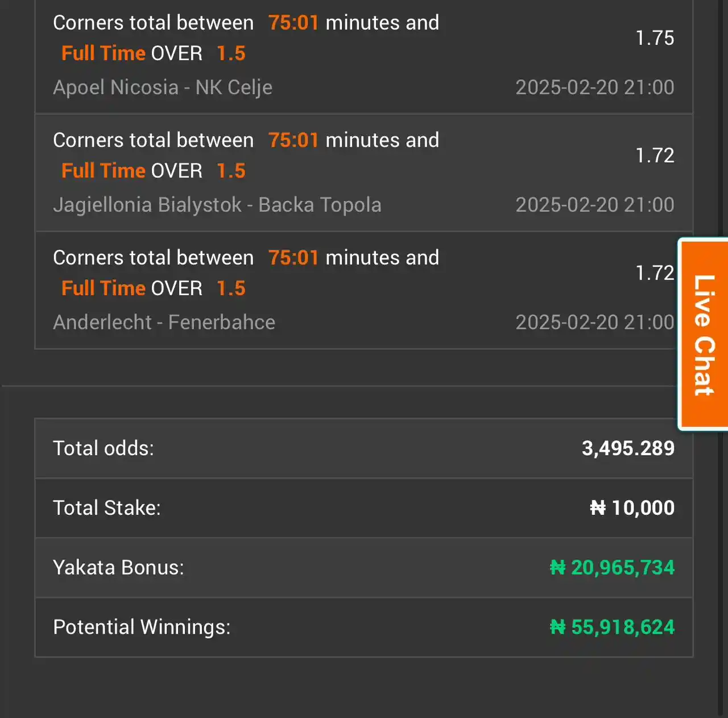Click the 1.75 odds value
This screenshot has height=718, width=728.
click(x=655, y=38)
